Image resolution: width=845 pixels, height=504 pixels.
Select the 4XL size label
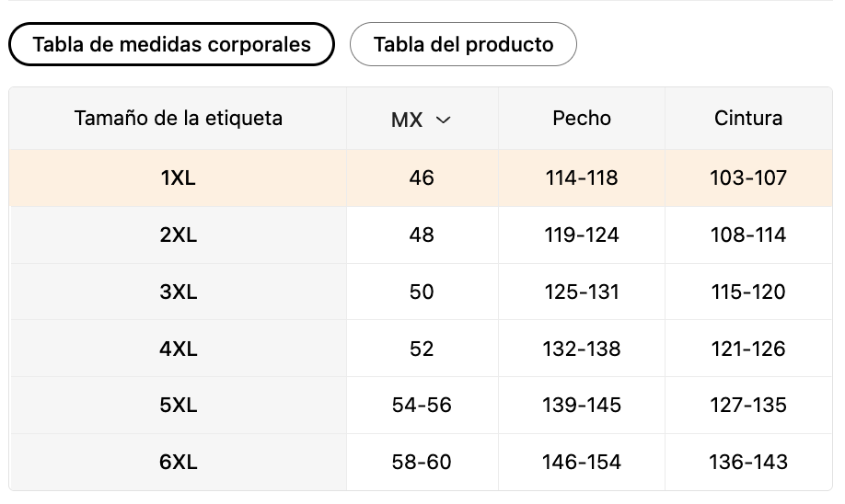178,349
